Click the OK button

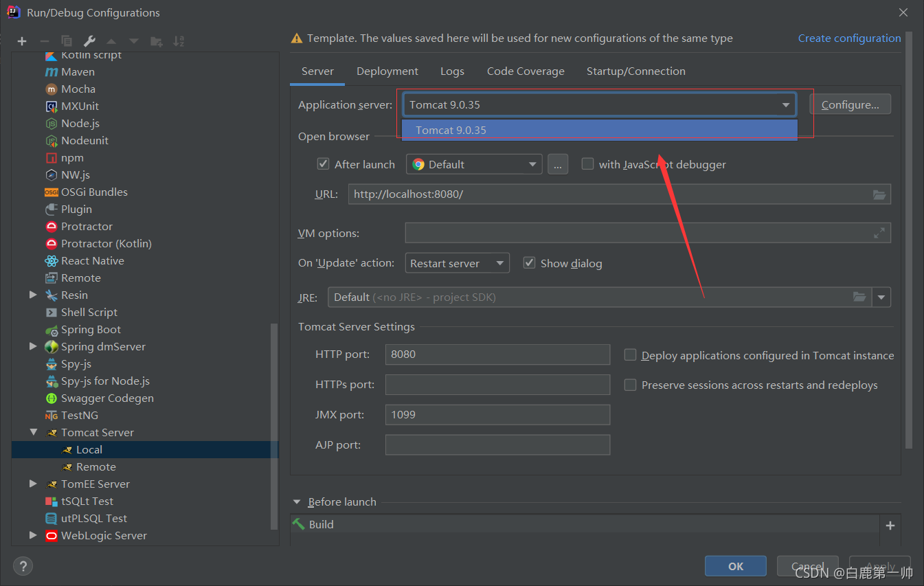pyautogui.click(x=736, y=566)
